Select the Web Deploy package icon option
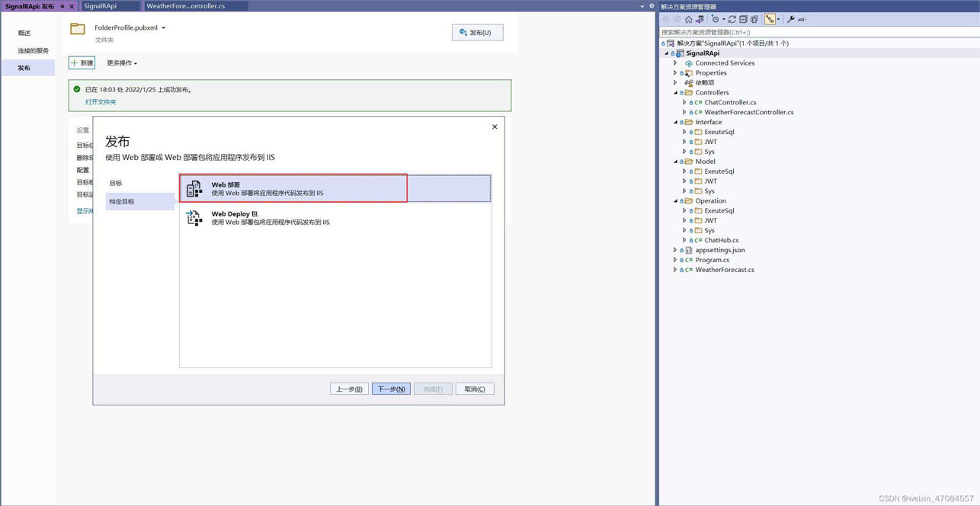 click(x=194, y=218)
